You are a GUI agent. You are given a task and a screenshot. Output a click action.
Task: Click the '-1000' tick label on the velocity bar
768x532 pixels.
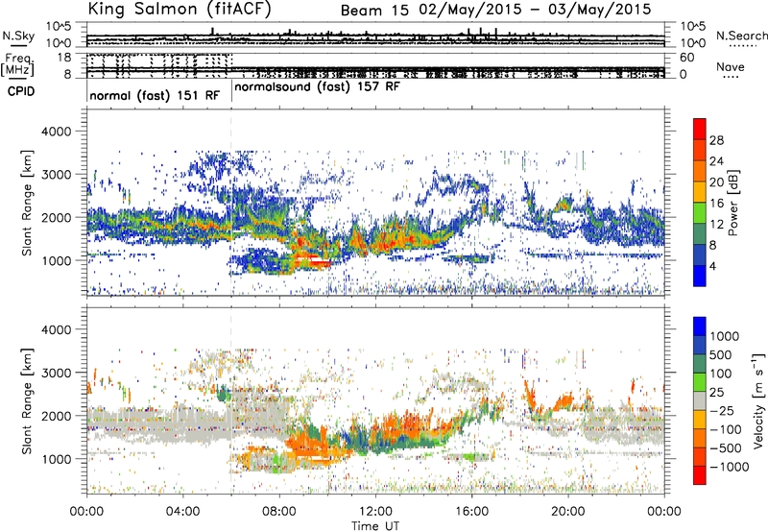(x=729, y=467)
